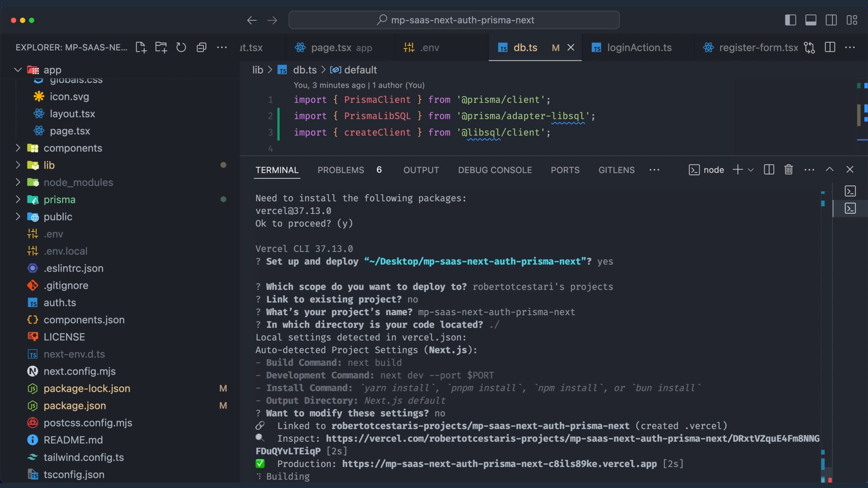The height and width of the screenshot is (488, 868).
Task: Open .eslintrc.json in the file tree
Action: 74,268
